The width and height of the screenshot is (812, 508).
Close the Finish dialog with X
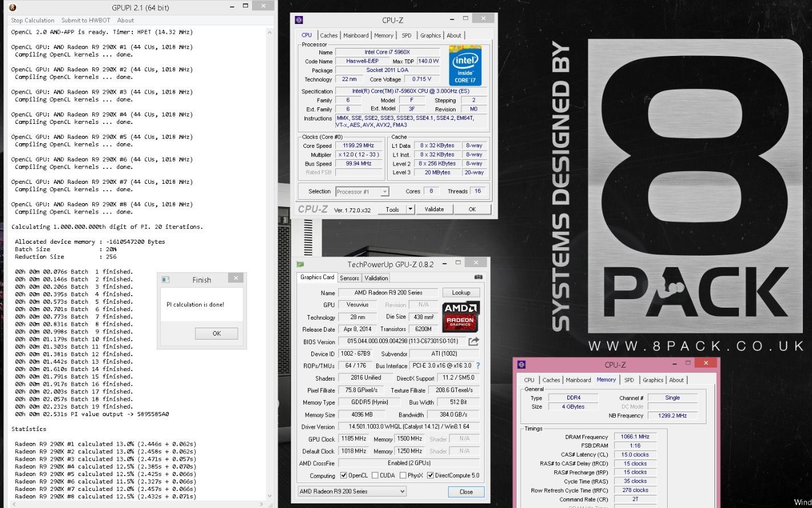point(236,278)
